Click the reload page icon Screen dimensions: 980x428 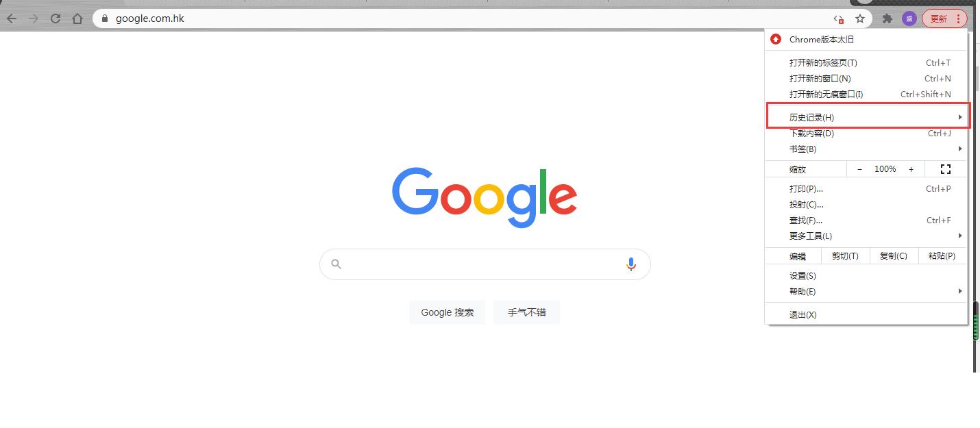(x=56, y=18)
